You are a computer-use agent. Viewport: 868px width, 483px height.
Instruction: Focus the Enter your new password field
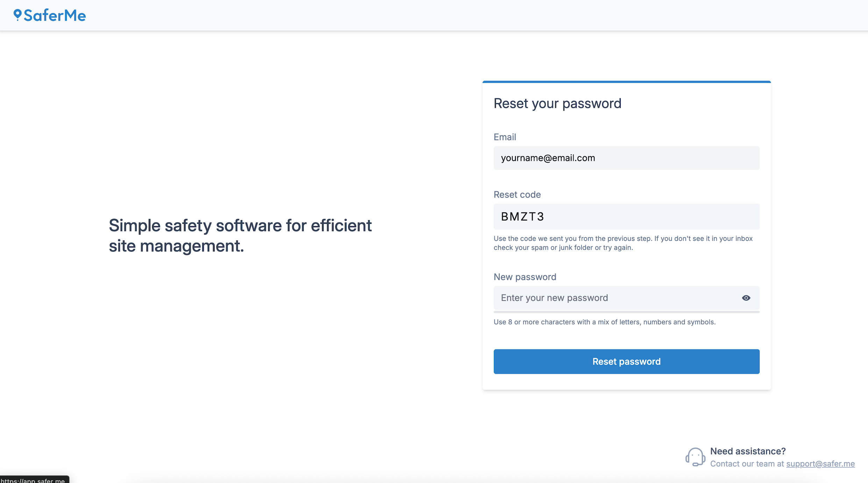(612, 297)
